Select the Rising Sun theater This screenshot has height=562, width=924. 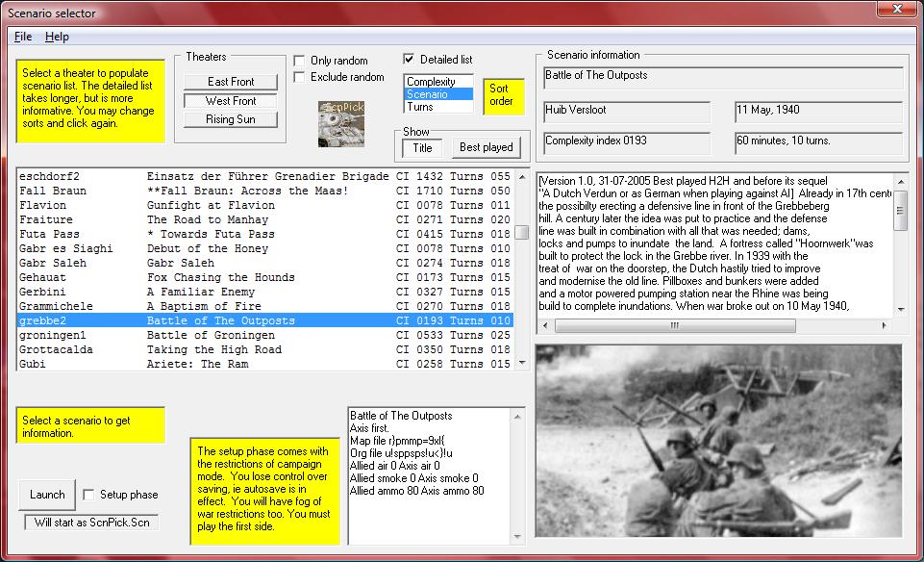[231, 119]
